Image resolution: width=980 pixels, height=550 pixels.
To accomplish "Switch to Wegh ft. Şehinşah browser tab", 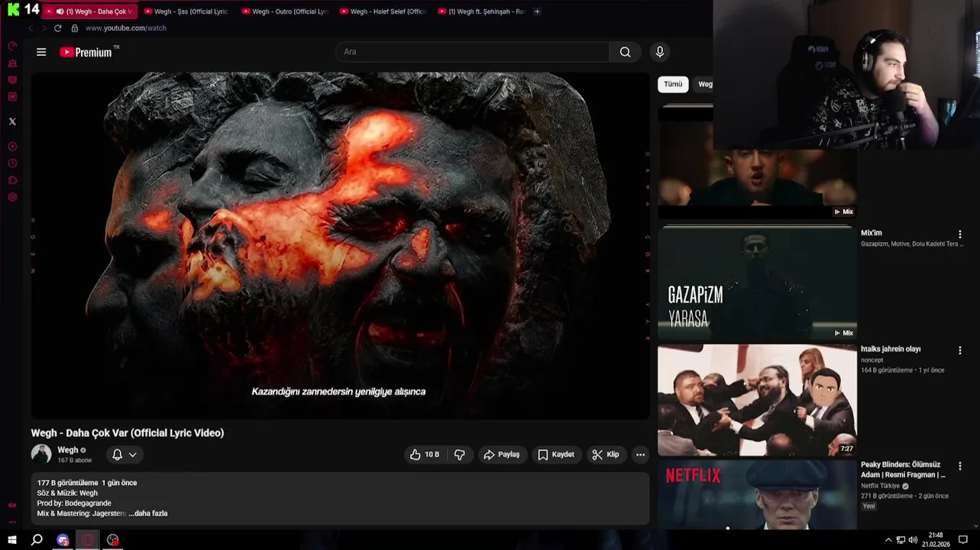I will [481, 11].
